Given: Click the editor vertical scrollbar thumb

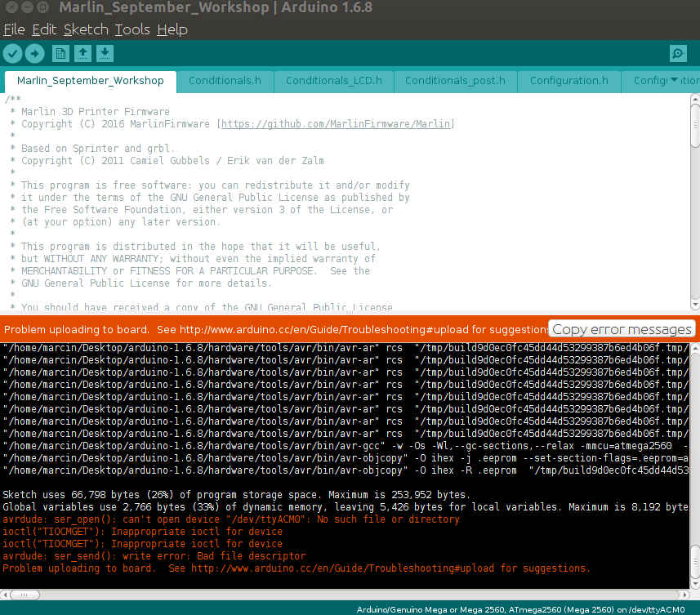Looking at the screenshot, I should tap(694, 126).
